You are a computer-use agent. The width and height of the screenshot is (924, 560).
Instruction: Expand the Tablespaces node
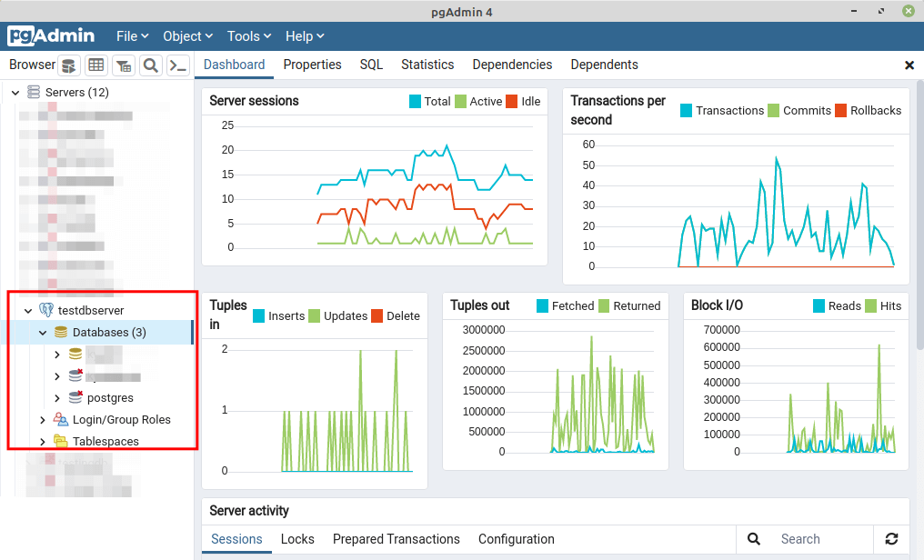43,442
